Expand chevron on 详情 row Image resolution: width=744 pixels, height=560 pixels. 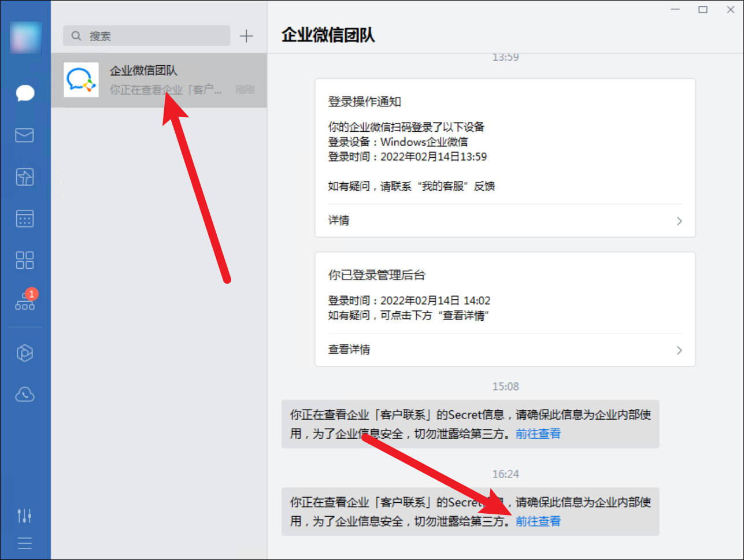(679, 221)
